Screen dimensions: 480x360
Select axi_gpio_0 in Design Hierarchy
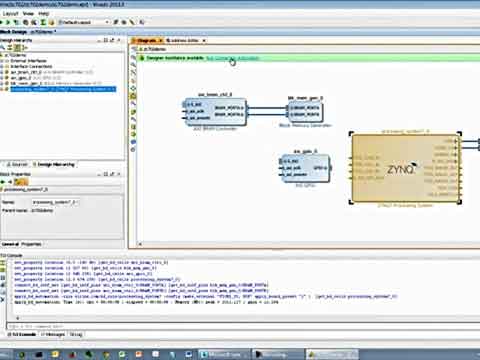36,78
